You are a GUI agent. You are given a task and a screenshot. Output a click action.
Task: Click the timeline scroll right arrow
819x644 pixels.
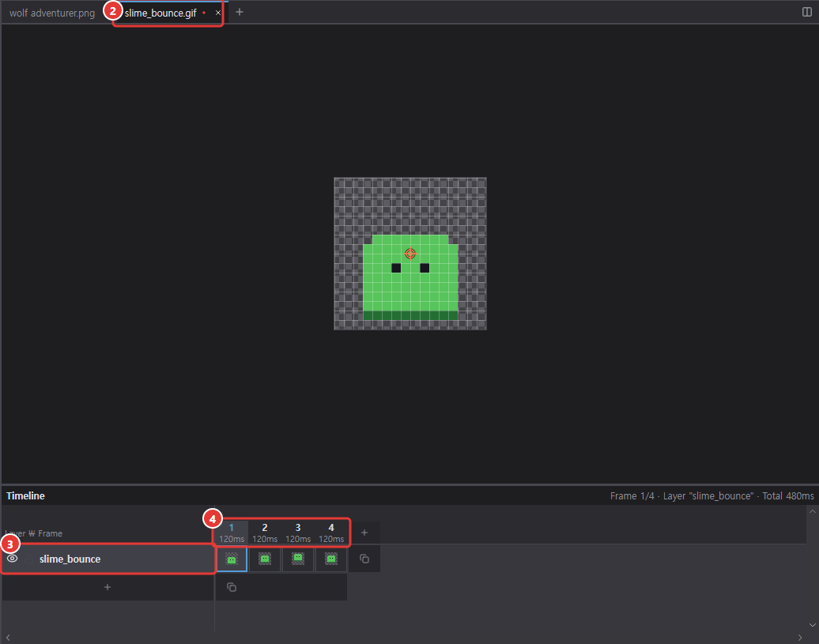pyautogui.click(x=800, y=638)
